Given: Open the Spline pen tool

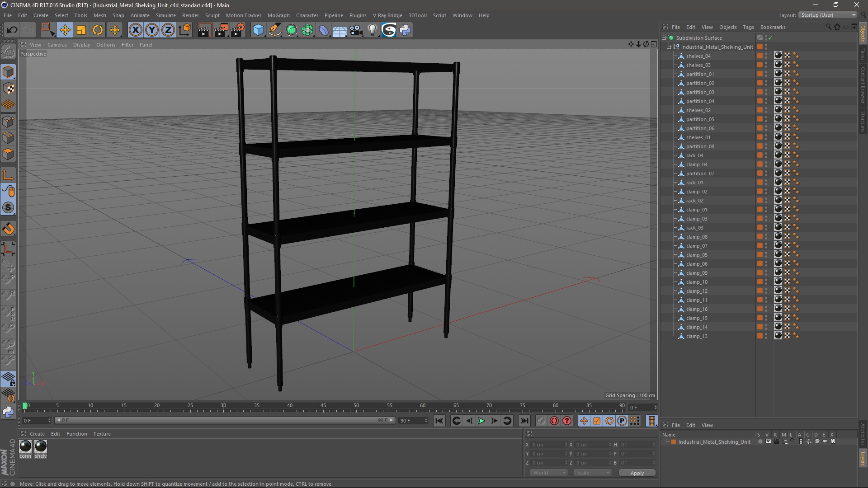Looking at the screenshot, I should coord(274,30).
